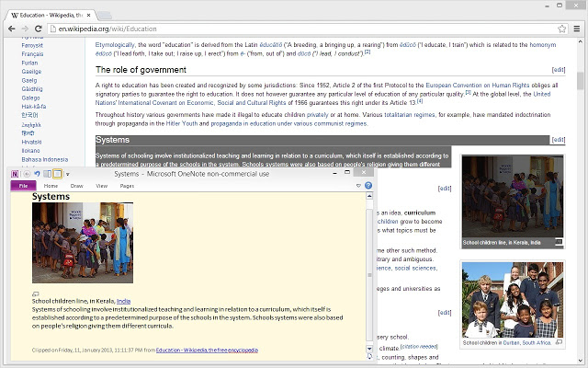Open European Convention on Human Rights link
Image resolution: width=588 pixels, height=368 pixels.
478,86
